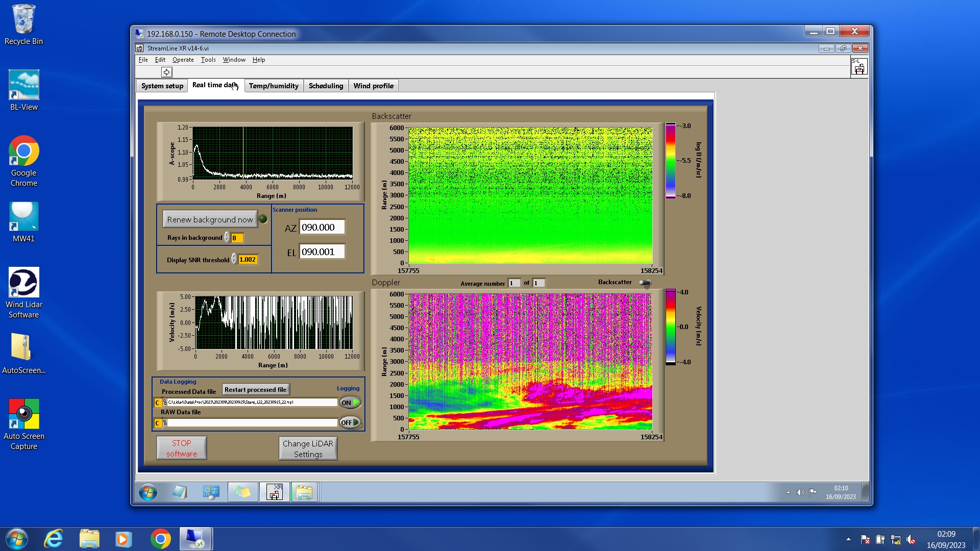
Task: Click the Rays in background stepper arrows
Action: [227, 238]
